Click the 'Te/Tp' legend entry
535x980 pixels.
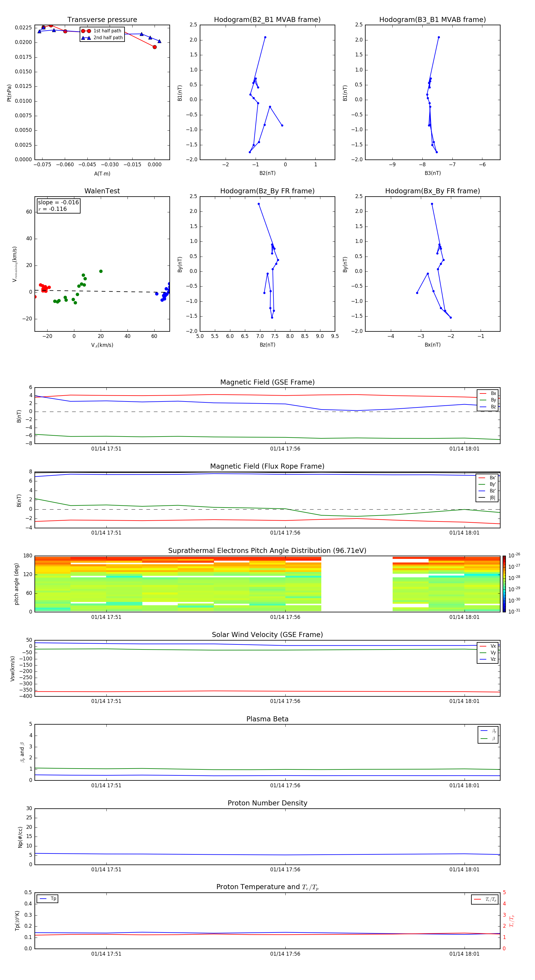(485, 899)
